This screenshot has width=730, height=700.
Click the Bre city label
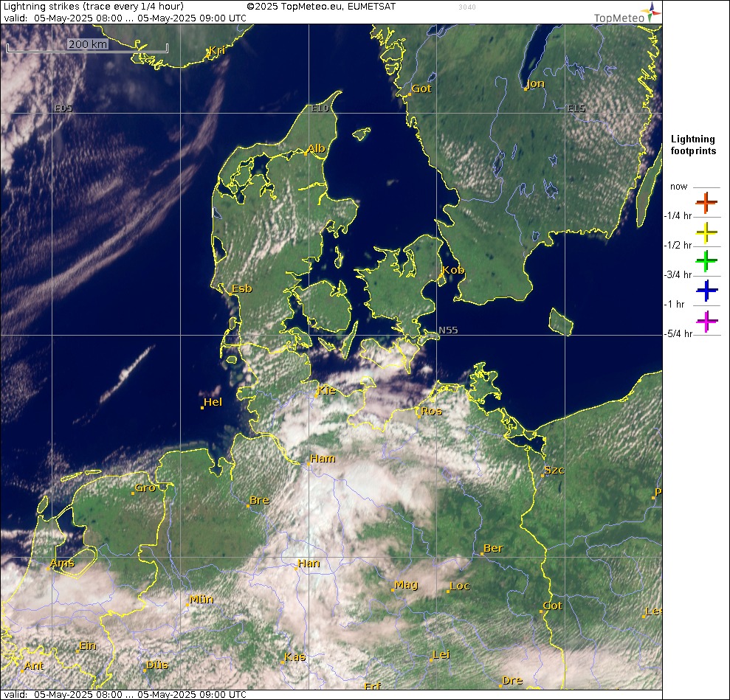tap(259, 500)
